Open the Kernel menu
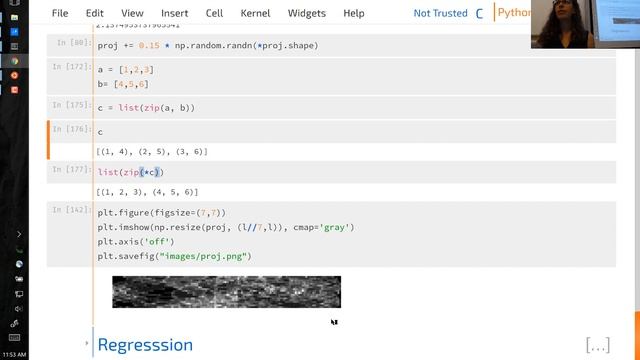Image resolution: width=640 pixels, height=360 pixels. click(x=255, y=13)
